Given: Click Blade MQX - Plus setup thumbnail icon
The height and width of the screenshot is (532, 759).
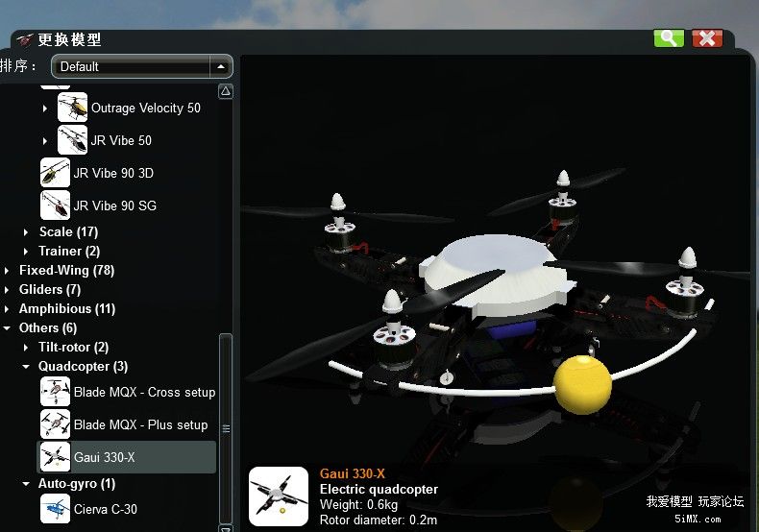Looking at the screenshot, I should (55, 423).
